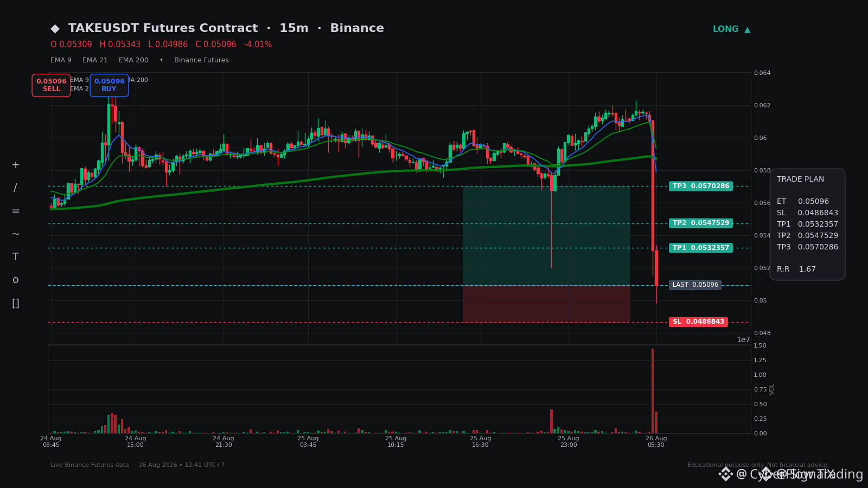Click the green take-profit zone on chart

546,235
